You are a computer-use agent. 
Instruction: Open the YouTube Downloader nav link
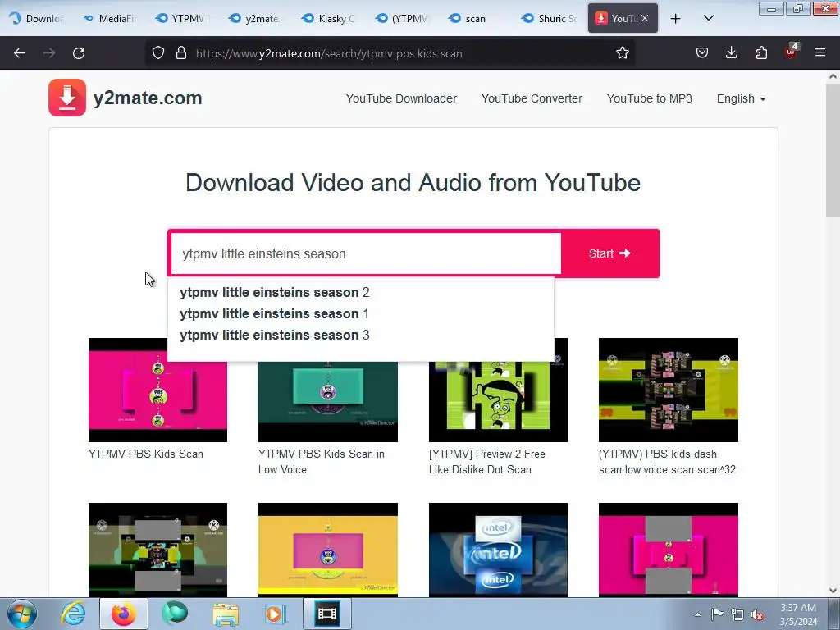[401, 98]
